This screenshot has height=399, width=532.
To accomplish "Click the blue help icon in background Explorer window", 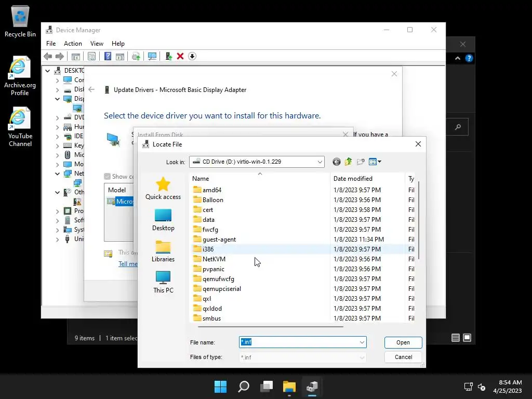I will pyautogui.click(x=469, y=58).
